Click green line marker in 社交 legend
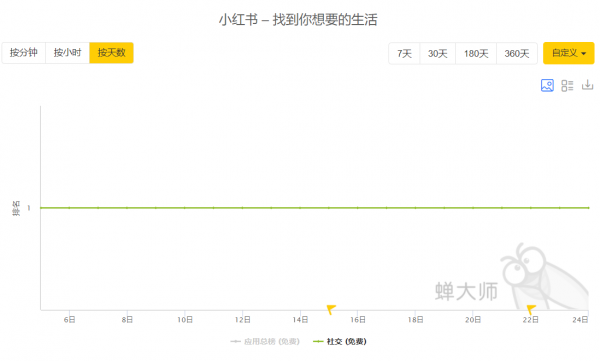Viewport: 600px width, 361px height. [318, 341]
